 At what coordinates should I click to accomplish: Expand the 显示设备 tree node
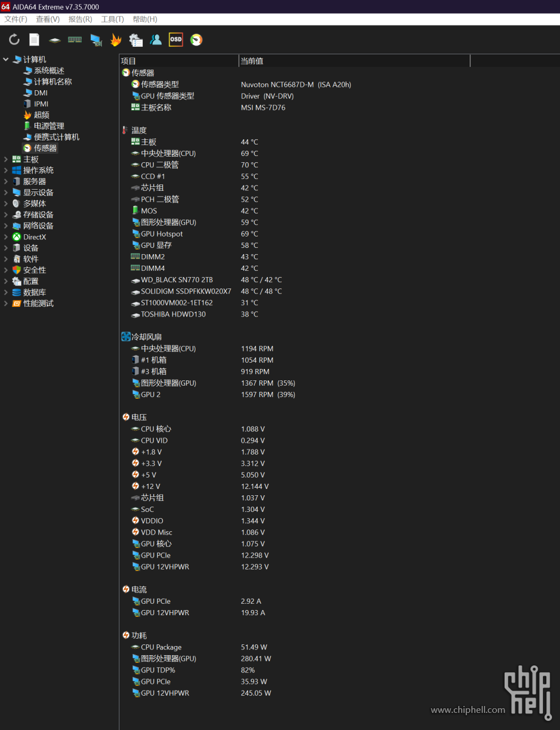(6, 192)
